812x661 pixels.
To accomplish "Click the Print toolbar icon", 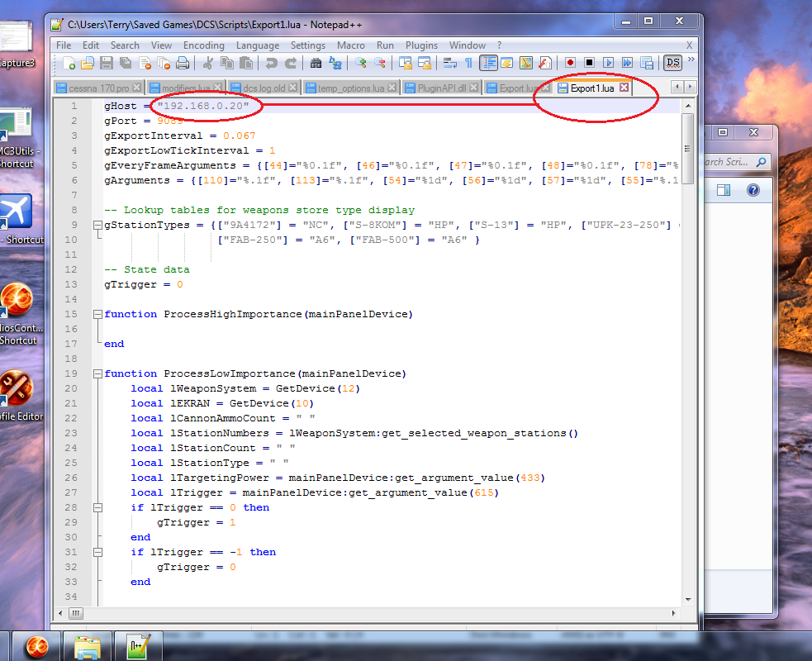I will 183,63.
